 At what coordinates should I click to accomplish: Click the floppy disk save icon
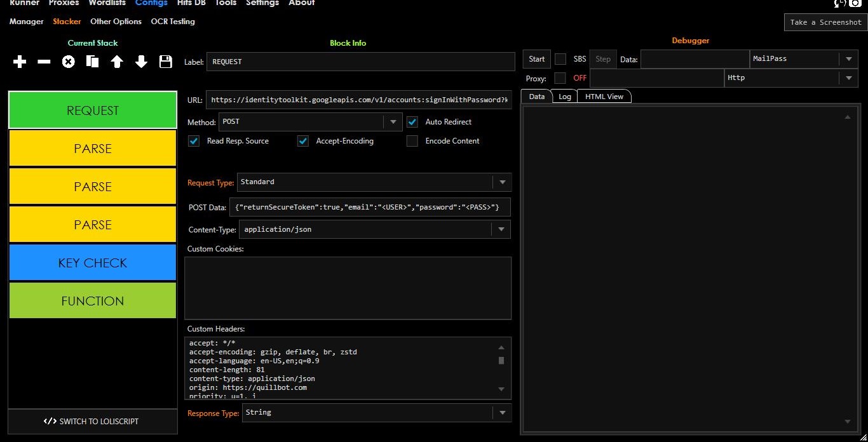coord(166,62)
